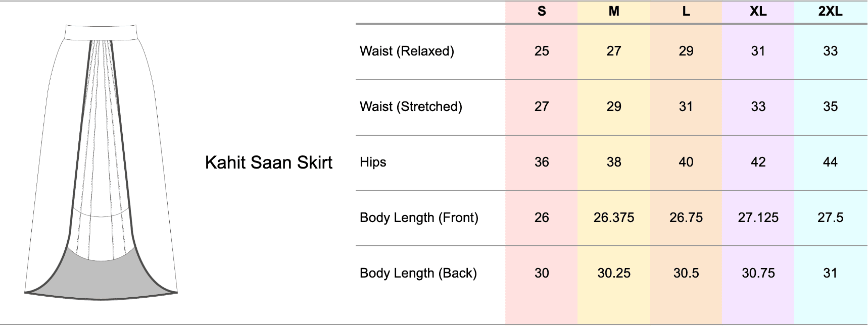Image resolution: width=868 pixels, height=326 pixels.
Task: Click the Waist (Relaxed) row label
Action: tap(407, 51)
